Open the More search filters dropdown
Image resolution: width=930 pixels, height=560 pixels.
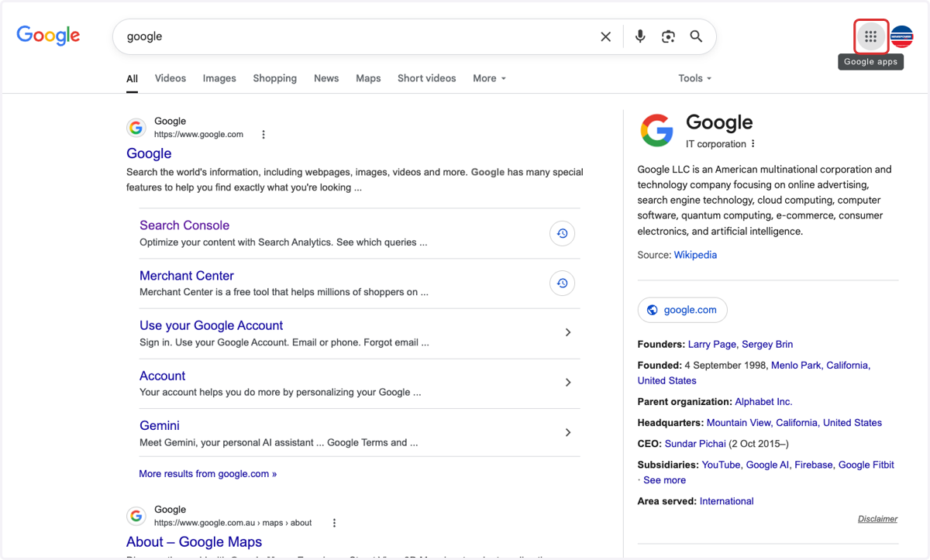coord(489,78)
